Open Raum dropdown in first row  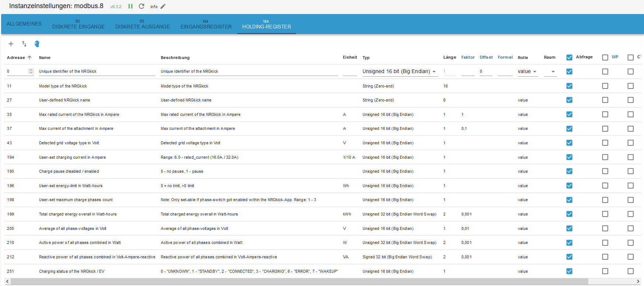(x=550, y=72)
